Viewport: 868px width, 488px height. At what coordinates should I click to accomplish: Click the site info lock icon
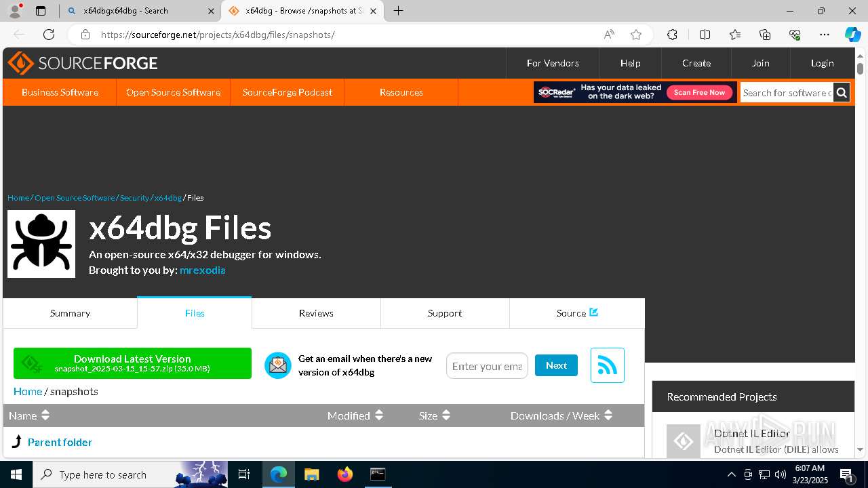(x=85, y=35)
